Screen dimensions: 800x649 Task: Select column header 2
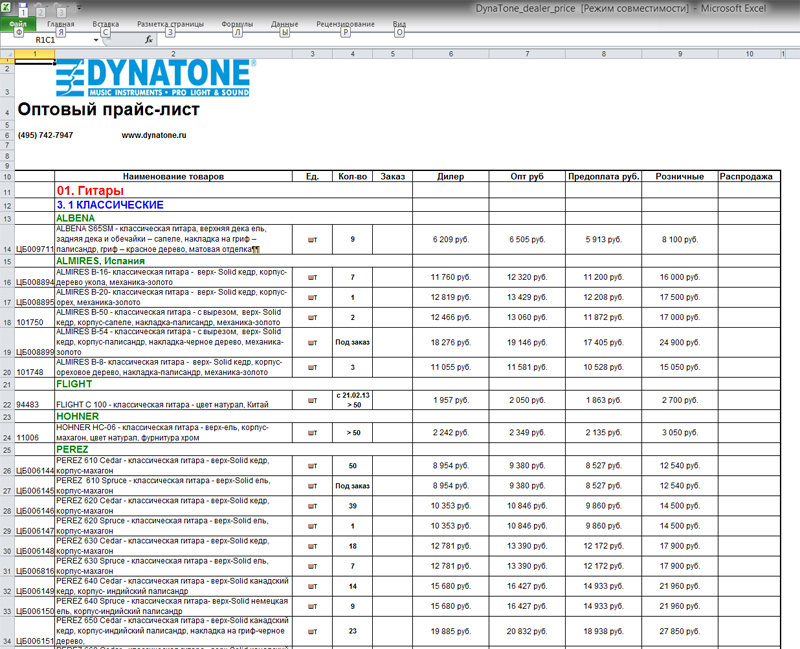tap(173, 54)
